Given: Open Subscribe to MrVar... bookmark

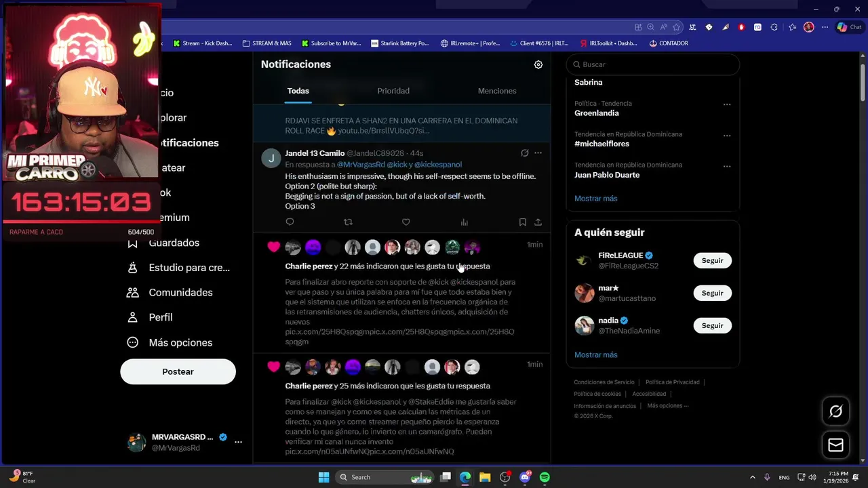Looking at the screenshot, I should tap(332, 43).
